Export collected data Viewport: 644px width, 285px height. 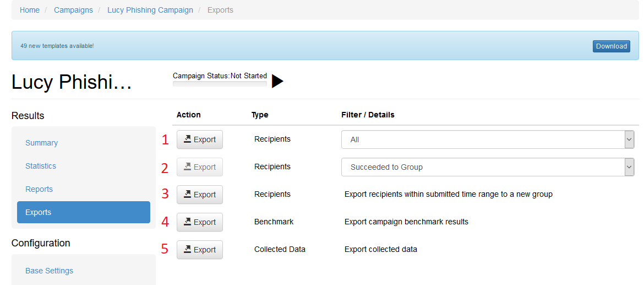tap(200, 250)
